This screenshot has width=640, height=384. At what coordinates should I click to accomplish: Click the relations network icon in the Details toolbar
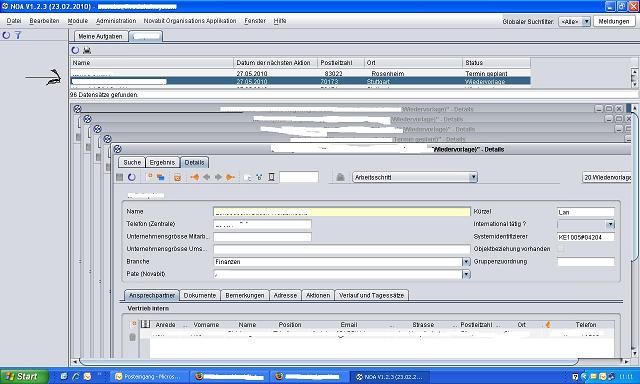point(259,177)
